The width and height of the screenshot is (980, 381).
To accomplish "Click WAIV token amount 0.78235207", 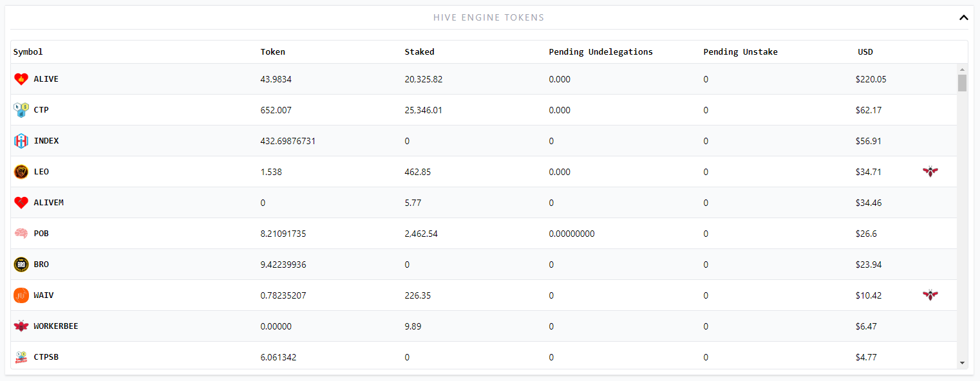I will (x=283, y=295).
